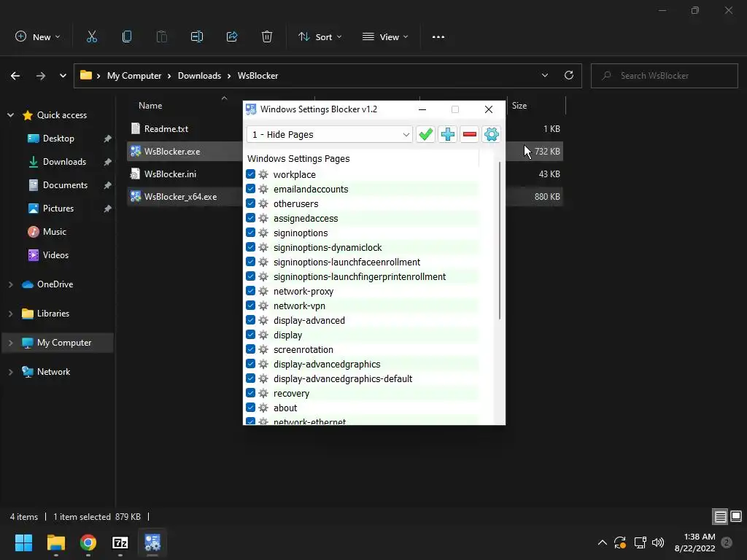This screenshot has width=747, height=560.
Task: Expand the Network tree node
Action: coord(10,372)
